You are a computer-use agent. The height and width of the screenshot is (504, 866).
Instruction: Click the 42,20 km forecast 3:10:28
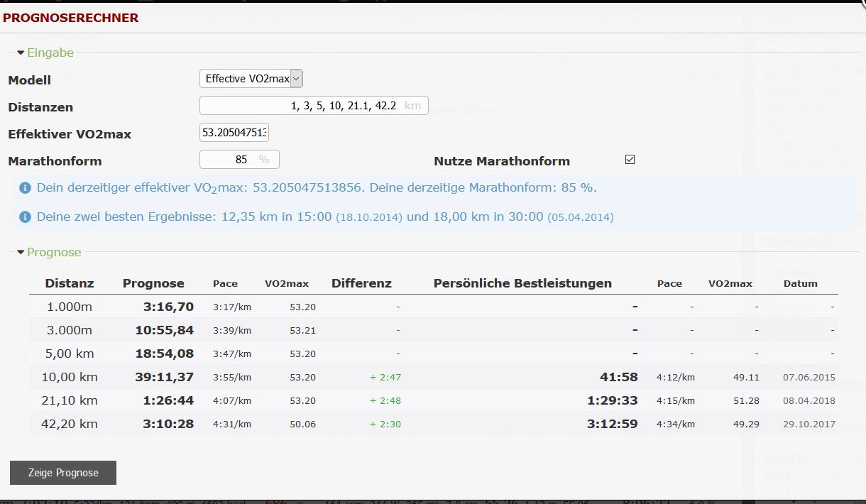[168, 424]
